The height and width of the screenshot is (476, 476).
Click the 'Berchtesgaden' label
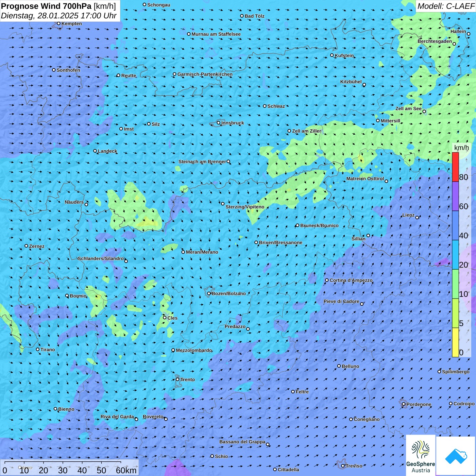[435, 41]
